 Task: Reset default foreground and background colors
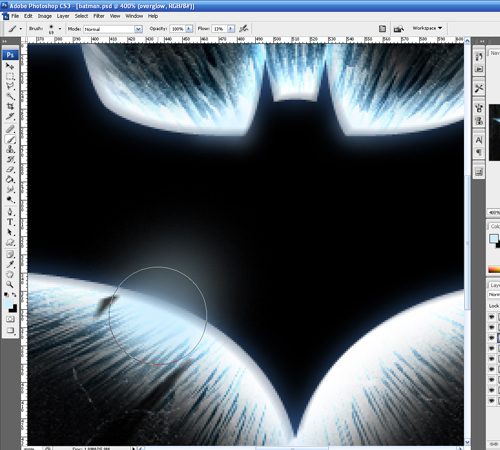(6, 295)
